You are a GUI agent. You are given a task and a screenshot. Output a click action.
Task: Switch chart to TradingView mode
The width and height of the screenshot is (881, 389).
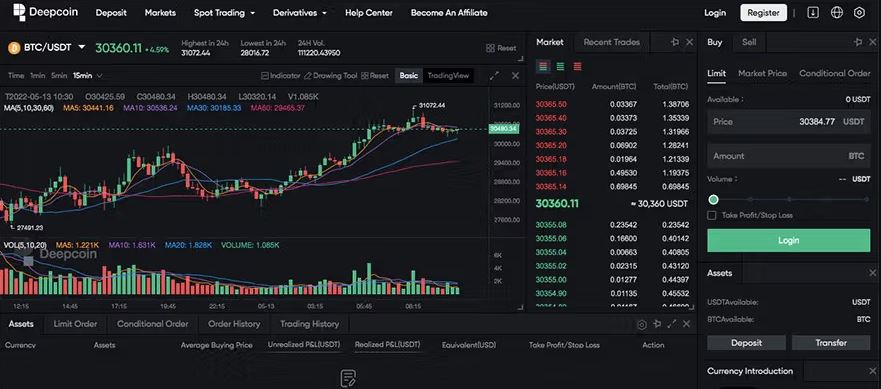448,75
